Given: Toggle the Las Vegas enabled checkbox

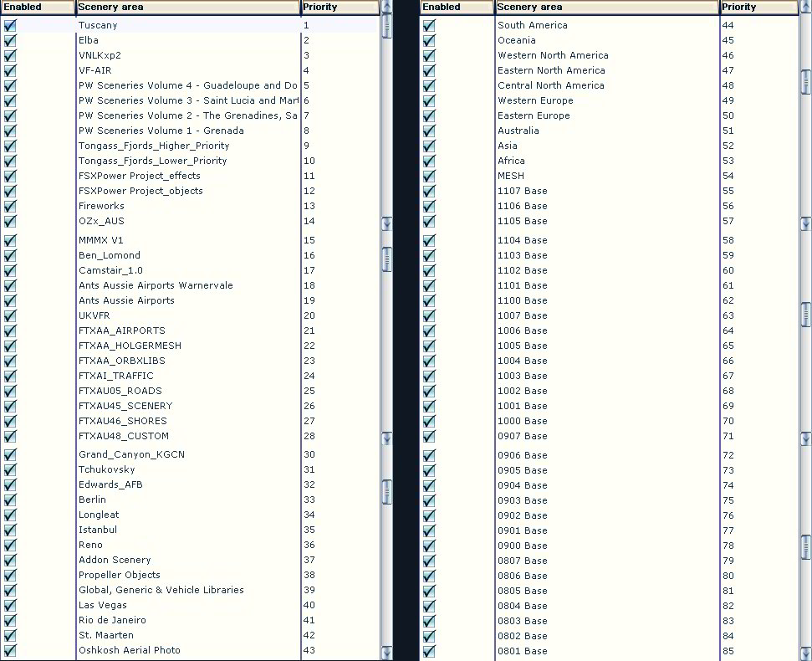Looking at the screenshot, I should click(x=10, y=605).
